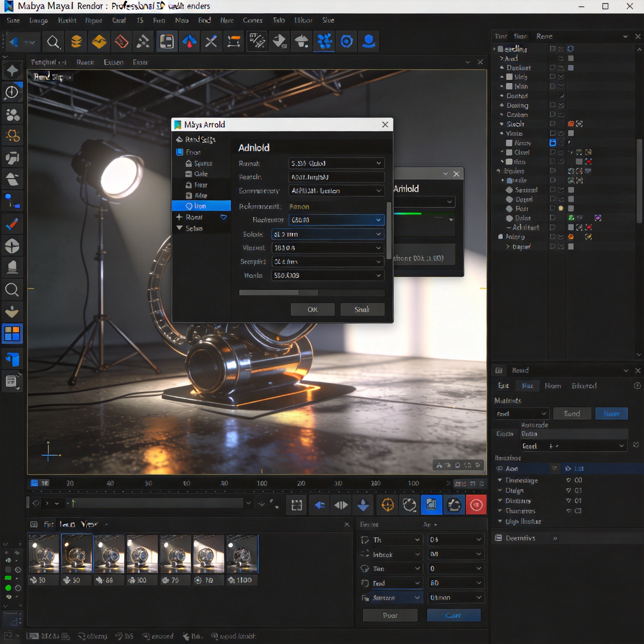The image size is (644, 644).
Task: Open the Cores menu in the menu bar
Action: [253, 20]
